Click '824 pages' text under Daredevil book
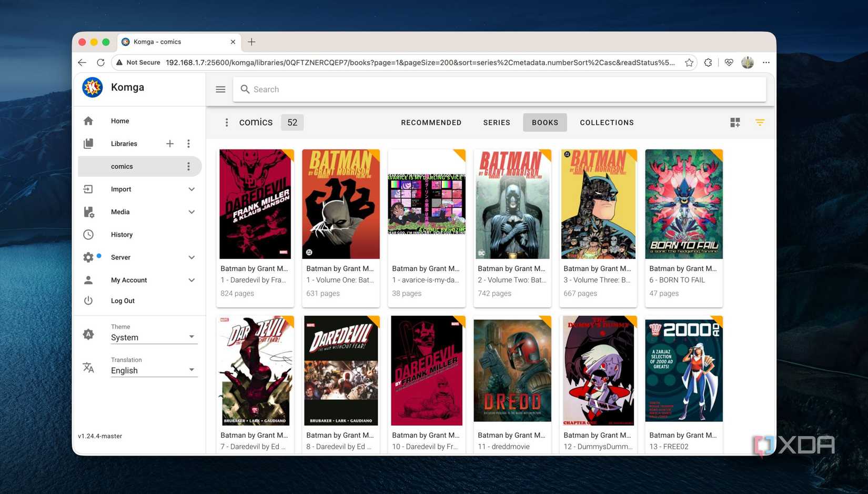Viewport: 868px width, 494px height. tap(237, 294)
